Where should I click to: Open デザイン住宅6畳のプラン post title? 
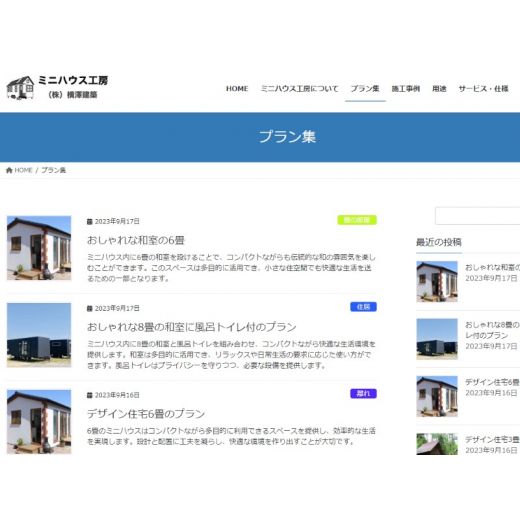146,414
